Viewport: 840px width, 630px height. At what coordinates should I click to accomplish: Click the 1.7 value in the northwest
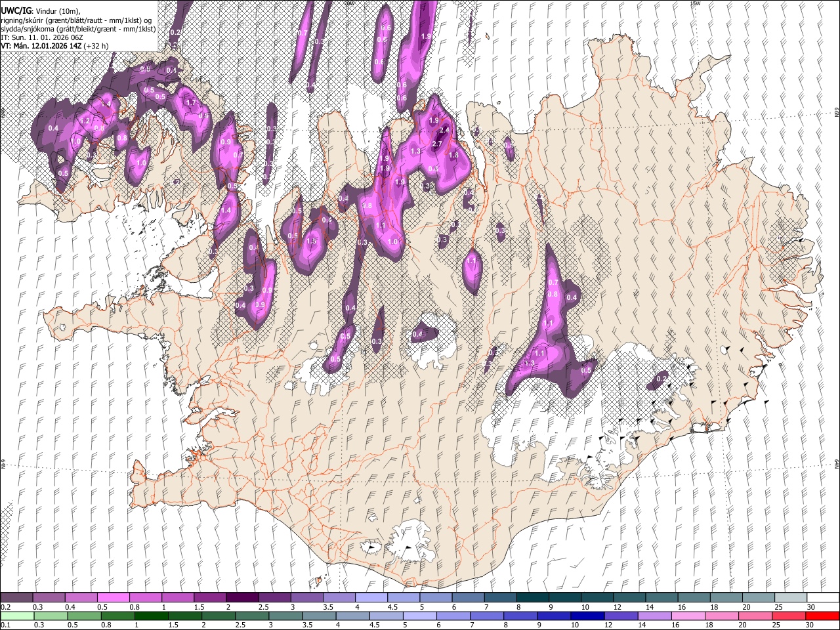click(x=192, y=102)
